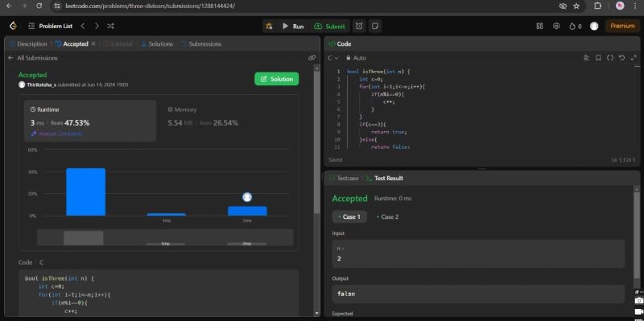
Task: Open browser extensions puzzle icon
Action: (597, 6)
